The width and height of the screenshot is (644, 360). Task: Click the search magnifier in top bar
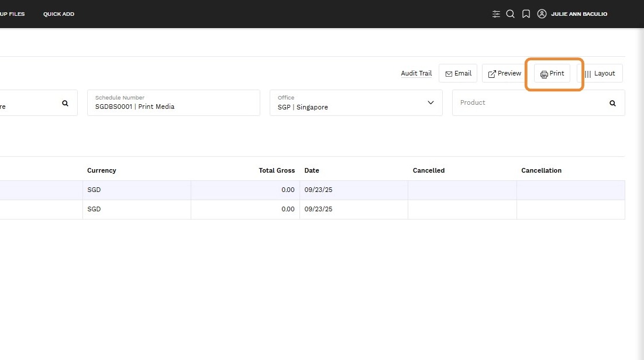[510, 14]
